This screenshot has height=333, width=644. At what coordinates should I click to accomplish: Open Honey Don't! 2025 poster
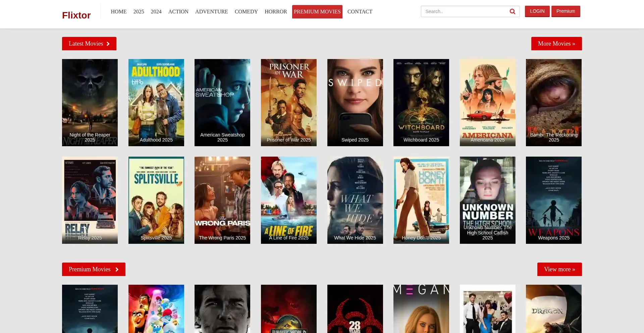coord(421,200)
